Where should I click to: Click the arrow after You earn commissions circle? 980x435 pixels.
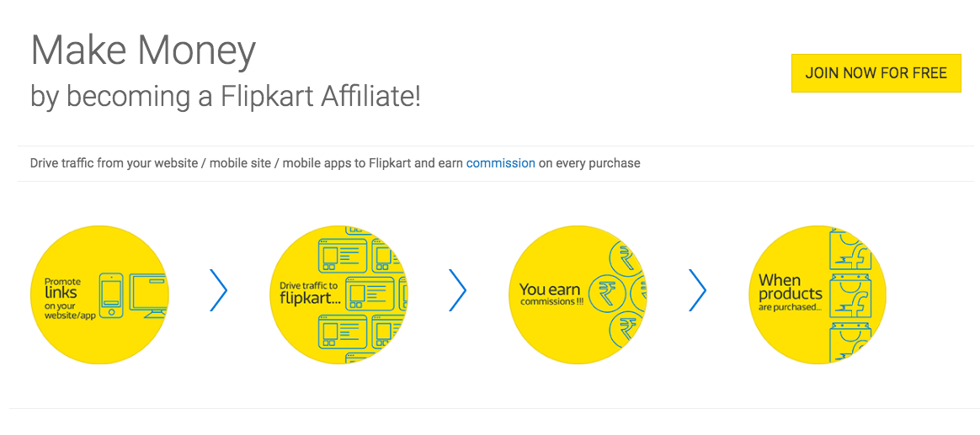697,290
